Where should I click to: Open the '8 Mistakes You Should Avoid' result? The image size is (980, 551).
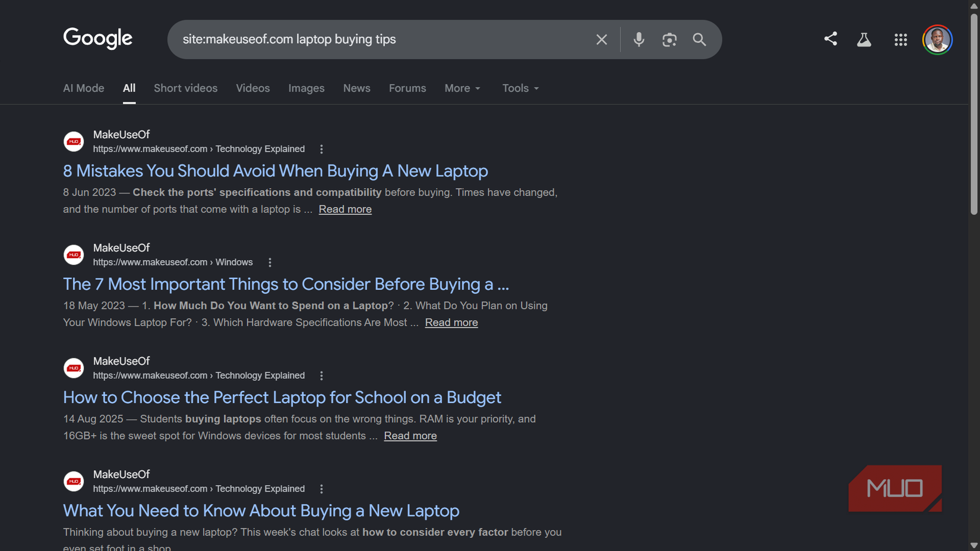pyautogui.click(x=276, y=171)
